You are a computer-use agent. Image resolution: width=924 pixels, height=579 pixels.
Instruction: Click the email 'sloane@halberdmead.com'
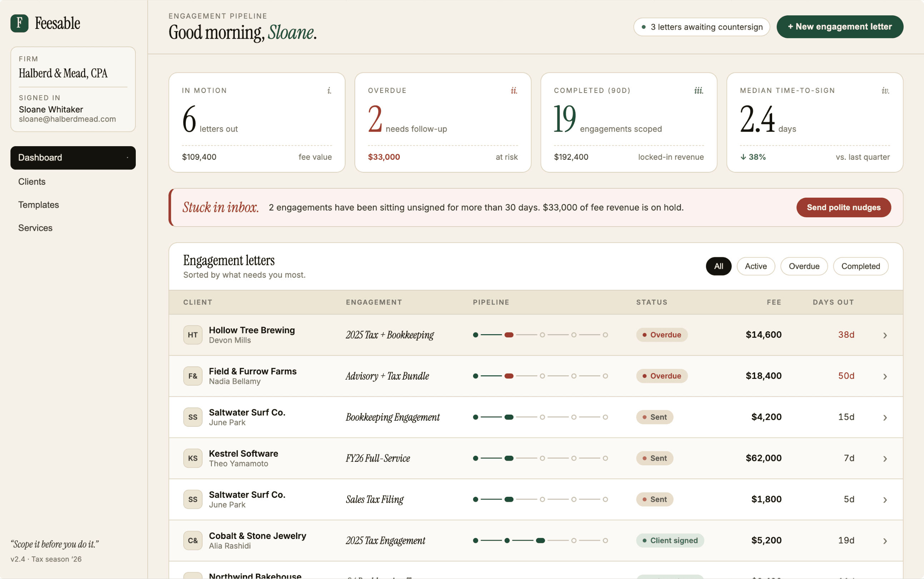pos(68,119)
